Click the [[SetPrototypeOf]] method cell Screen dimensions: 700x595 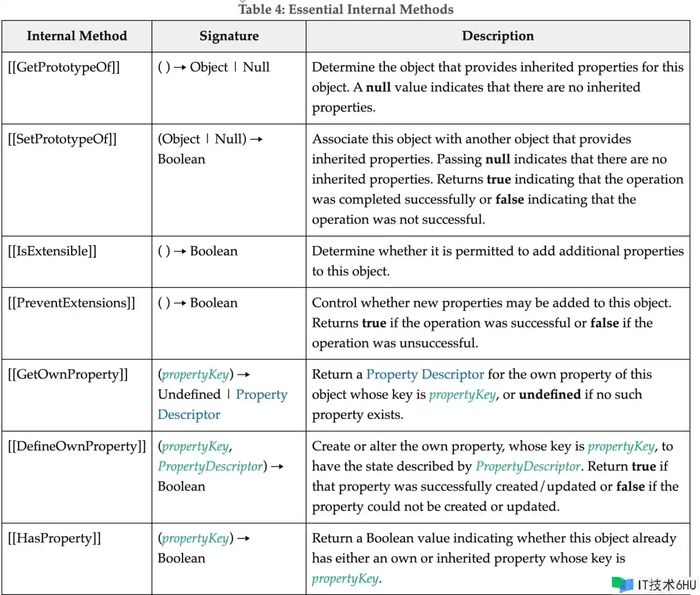62,139
